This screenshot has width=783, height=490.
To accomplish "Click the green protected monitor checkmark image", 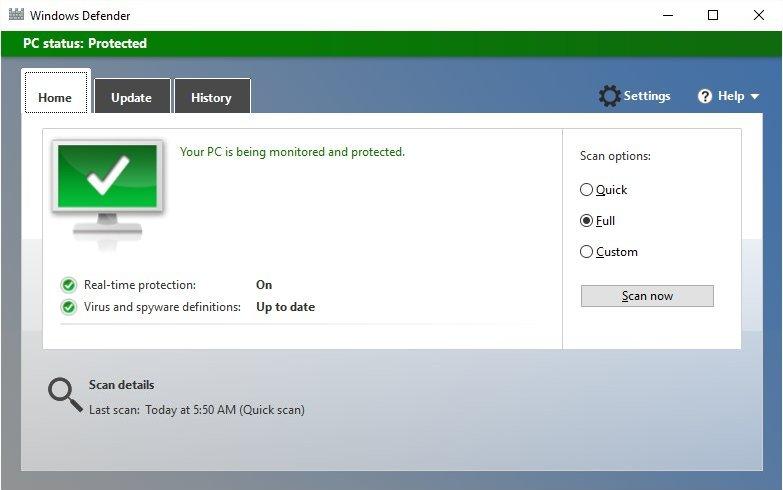I will click(107, 193).
